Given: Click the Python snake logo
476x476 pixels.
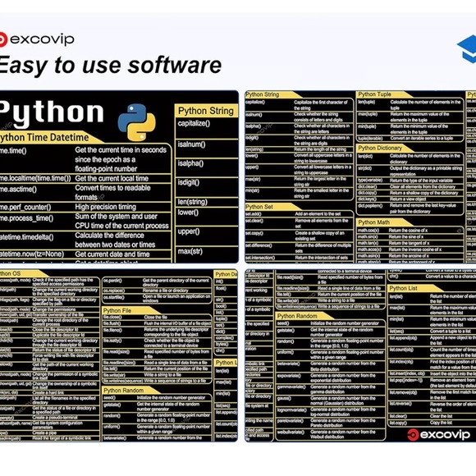Looking at the screenshot, I should 136,122.
